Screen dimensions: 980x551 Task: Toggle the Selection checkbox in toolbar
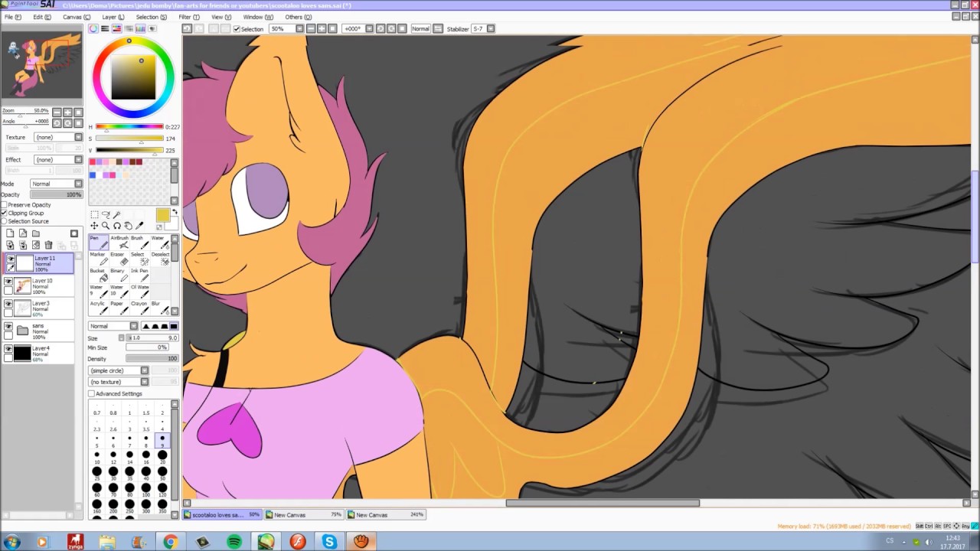click(x=237, y=29)
